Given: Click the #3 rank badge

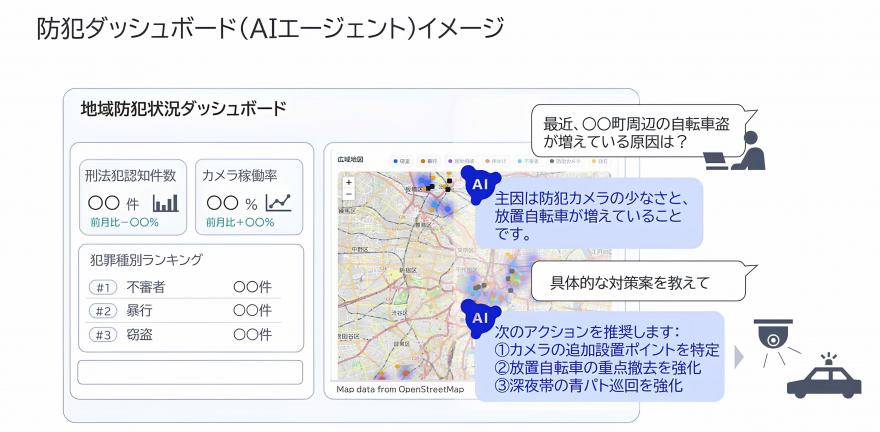Looking at the screenshot, I should coord(103,335).
